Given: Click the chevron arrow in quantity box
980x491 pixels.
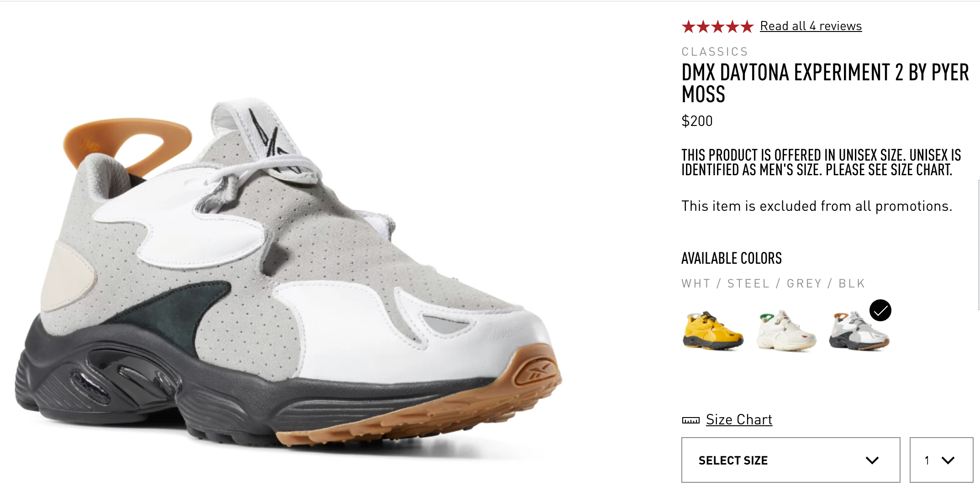Looking at the screenshot, I should (948, 460).
